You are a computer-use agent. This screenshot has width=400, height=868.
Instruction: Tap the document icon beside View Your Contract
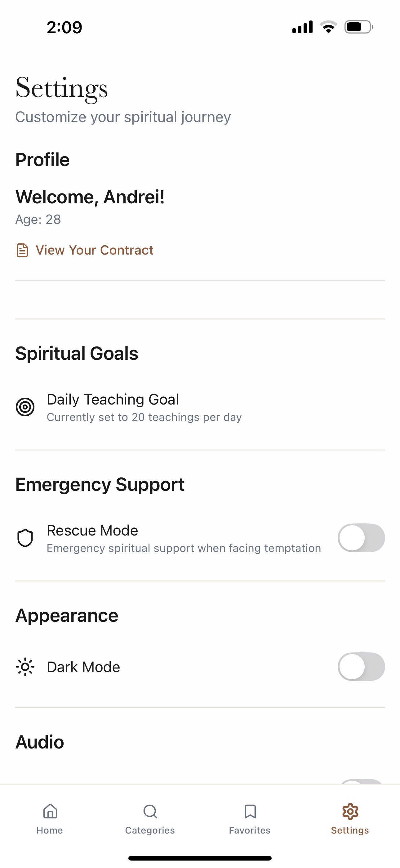tap(22, 250)
